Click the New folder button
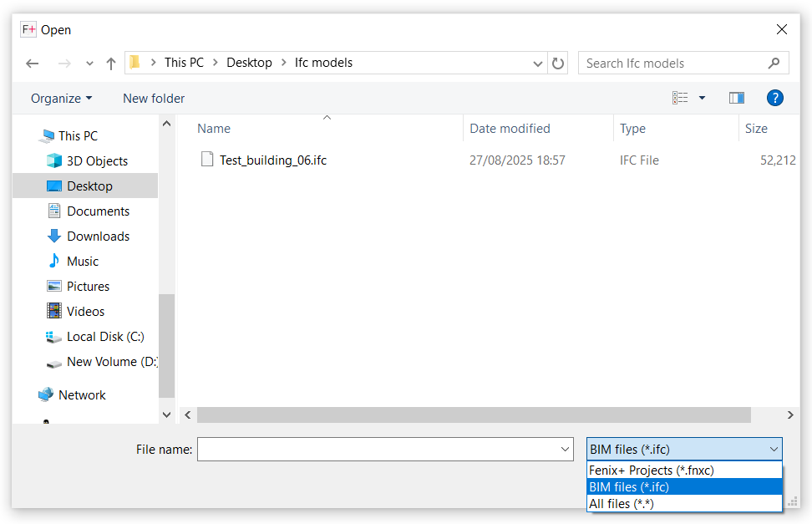 (153, 98)
